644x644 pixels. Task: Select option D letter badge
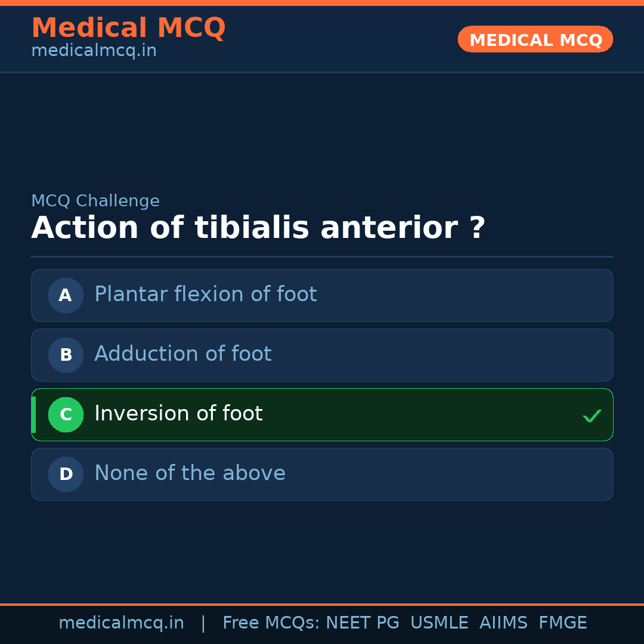coord(66,474)
